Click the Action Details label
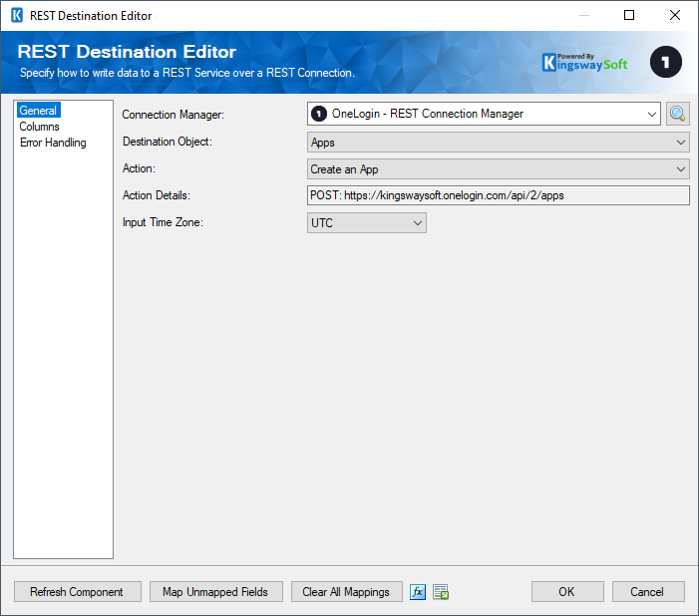This screenshot has height=616, width=699. tap(156, 195)
